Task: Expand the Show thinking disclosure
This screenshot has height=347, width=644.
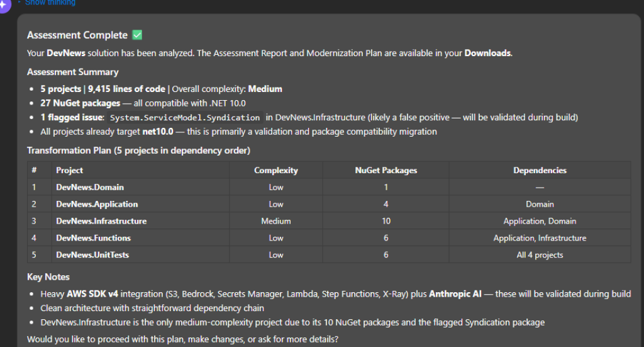Action: click(47, 3)
